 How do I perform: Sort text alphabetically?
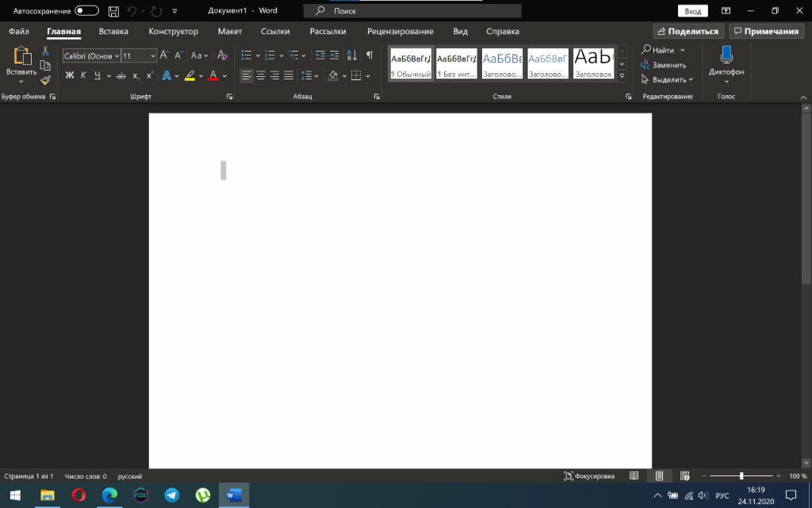click(x=352, y=55)
